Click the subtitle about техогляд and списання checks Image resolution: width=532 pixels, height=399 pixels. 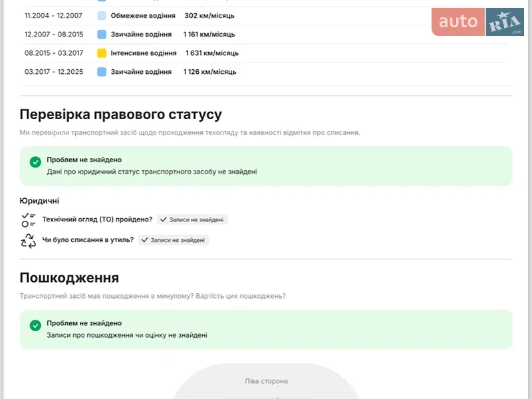click(190, 132)
